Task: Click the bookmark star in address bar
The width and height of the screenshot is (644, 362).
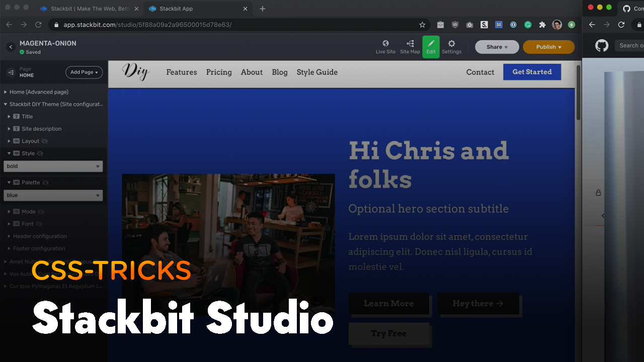Action: click(423, 24)
